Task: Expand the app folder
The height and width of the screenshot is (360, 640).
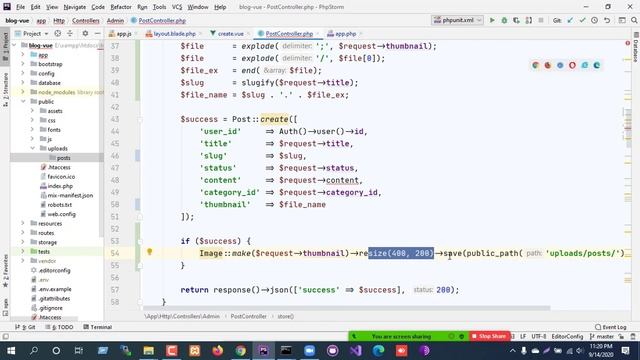Action: (23, 55)
